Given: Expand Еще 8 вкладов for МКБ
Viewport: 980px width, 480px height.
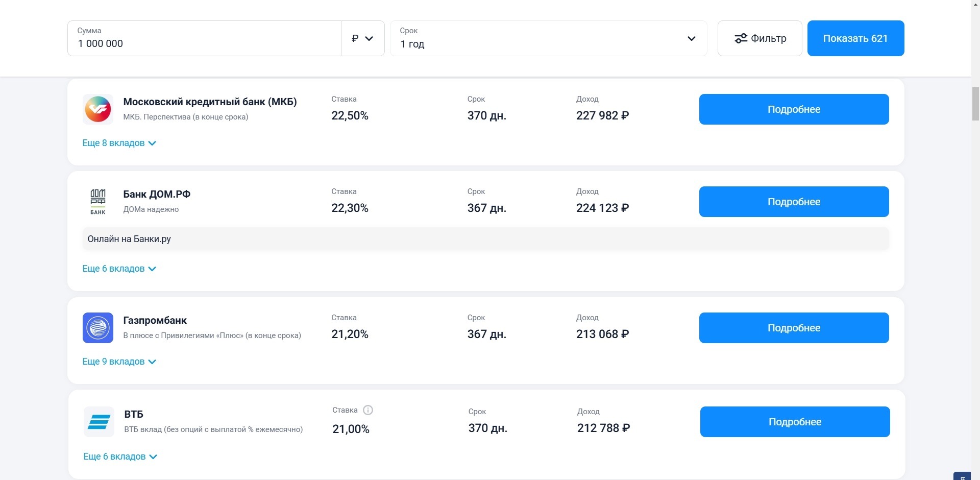Looking at the screenshot, I should [x=119, y=143].
